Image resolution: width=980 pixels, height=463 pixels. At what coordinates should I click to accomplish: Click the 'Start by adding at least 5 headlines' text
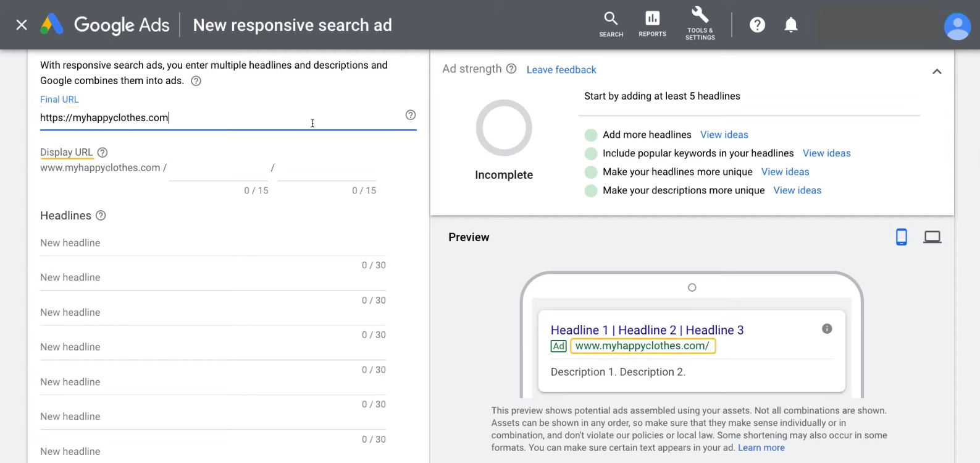coord(662,96)
